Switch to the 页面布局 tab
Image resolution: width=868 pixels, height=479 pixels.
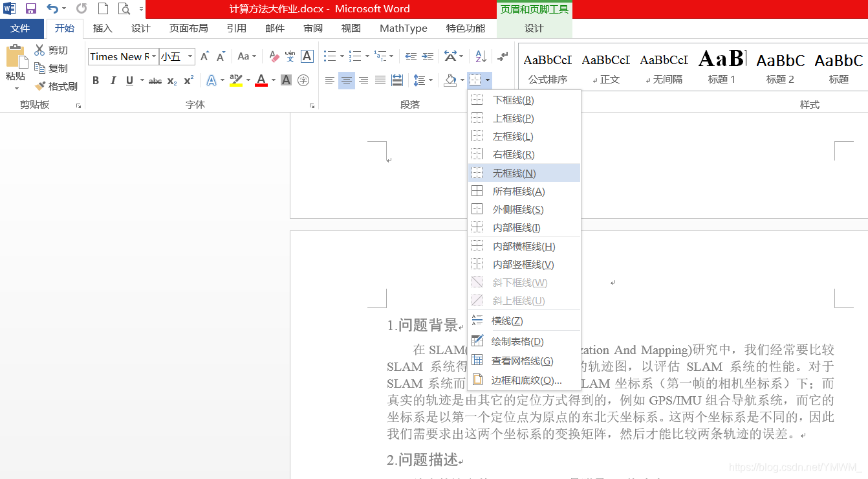pos(189,28)
